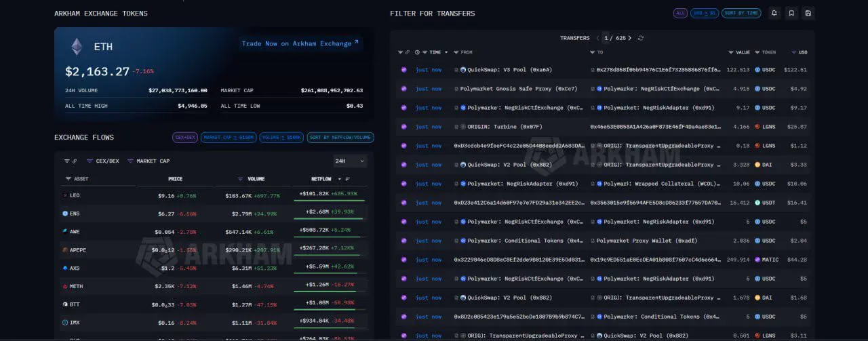Open Trade Now on Arkham Exchange link
Image resolution: width=868 pixels, height=341 pixels.
pos(300,43)
